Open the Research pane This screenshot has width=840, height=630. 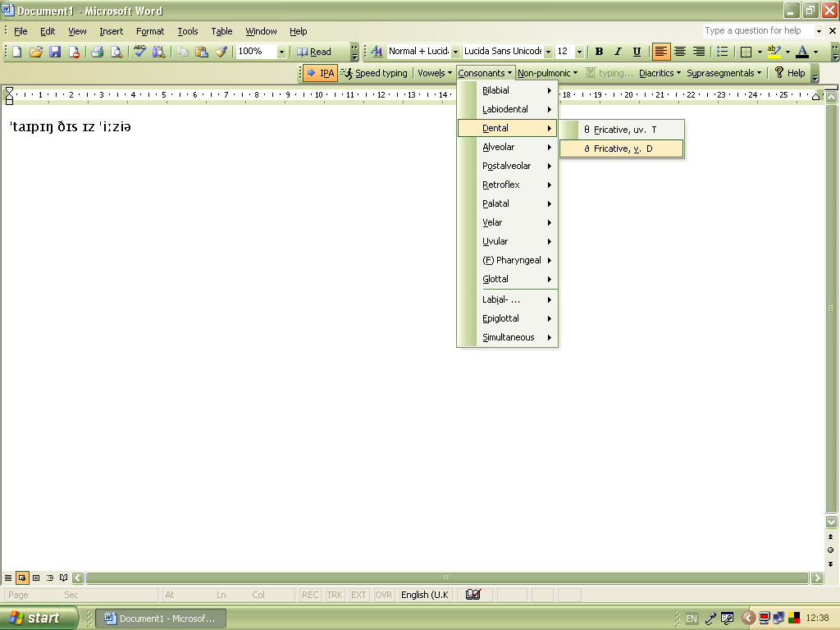point(158,51)
